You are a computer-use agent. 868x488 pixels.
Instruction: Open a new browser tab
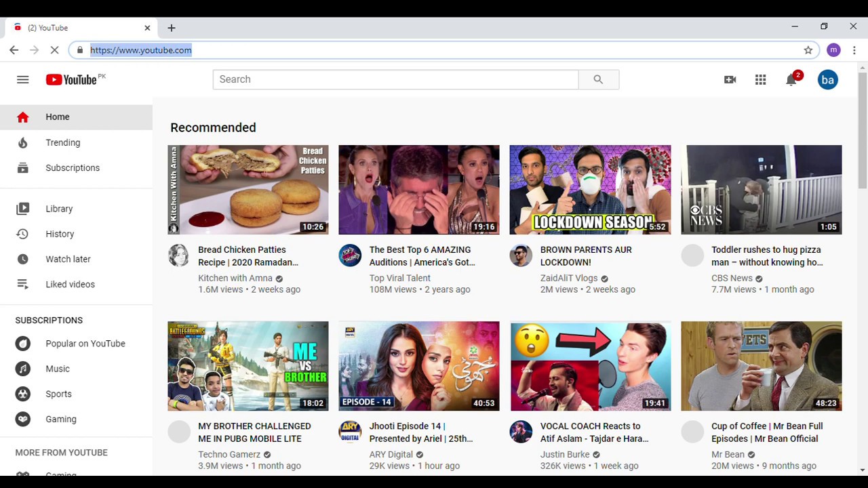[x=172, y=28]
